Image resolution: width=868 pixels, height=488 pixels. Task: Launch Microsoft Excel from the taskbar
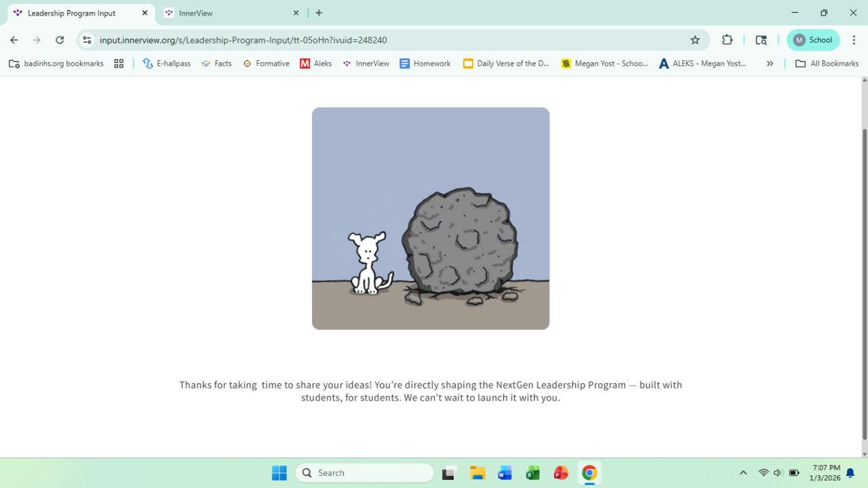point(533,473)
